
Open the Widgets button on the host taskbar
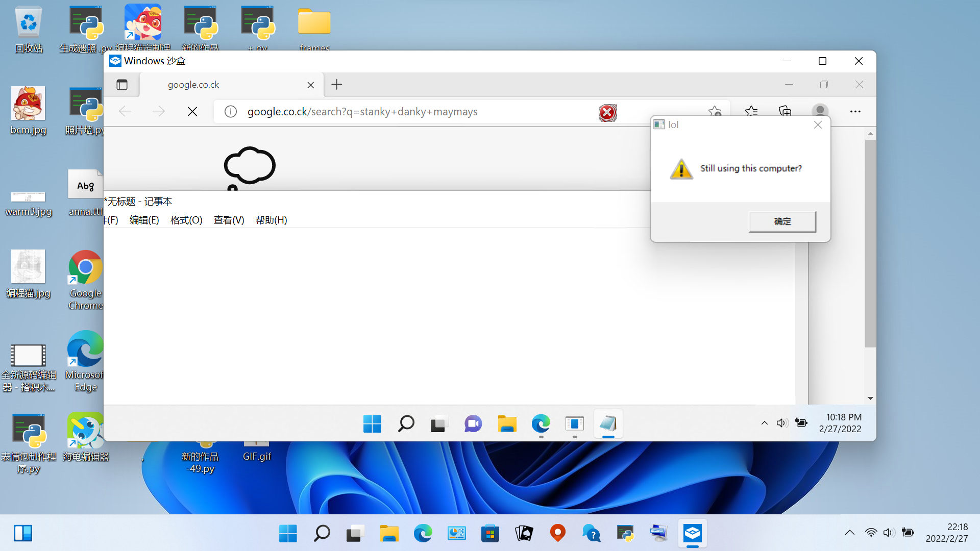[23, 534]
